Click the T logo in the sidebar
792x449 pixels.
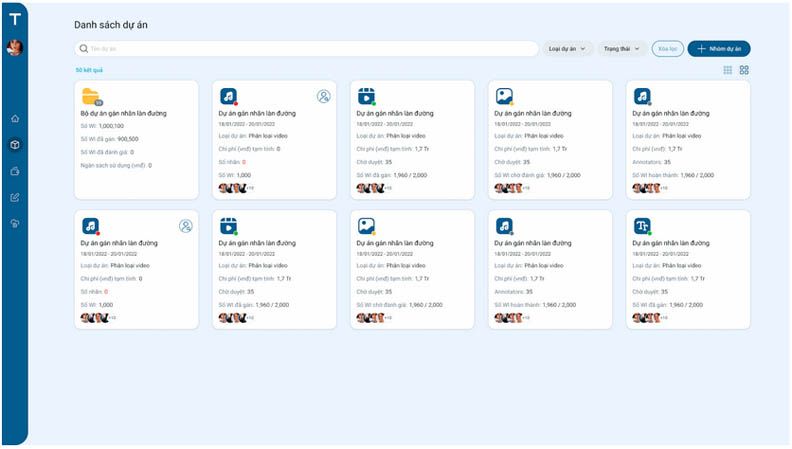15,19
